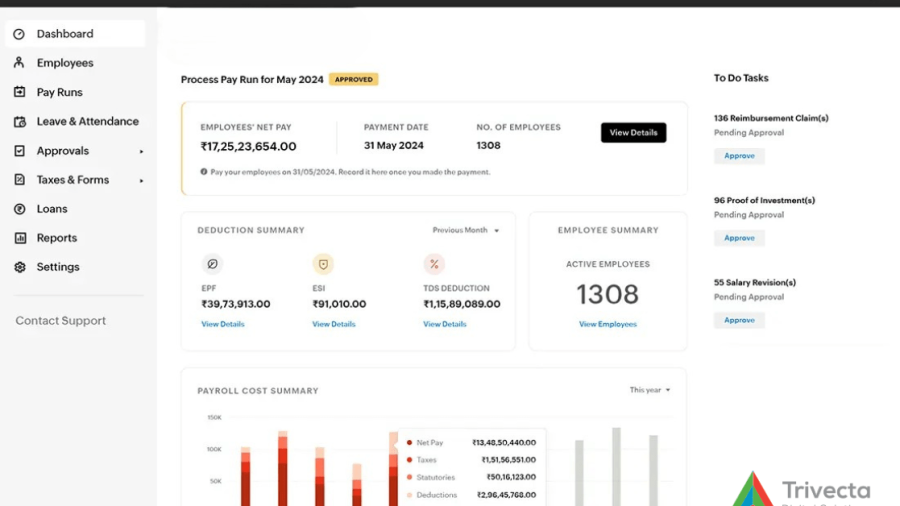This screenshot has width=900, height=506.
Task: Click the Settings gear icon
Action: coord(19,267)
